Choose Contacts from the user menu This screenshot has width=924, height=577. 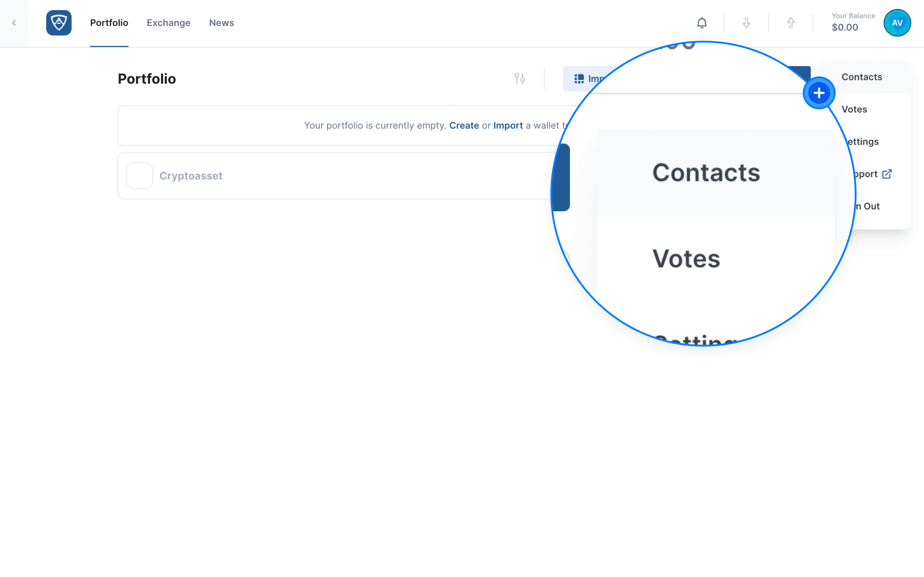pyautogui.click(x=862, y=77)
